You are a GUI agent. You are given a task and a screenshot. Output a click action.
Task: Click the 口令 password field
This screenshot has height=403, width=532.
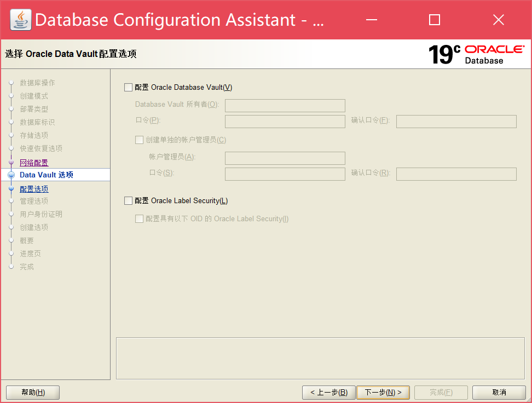(x=285, y=121)
